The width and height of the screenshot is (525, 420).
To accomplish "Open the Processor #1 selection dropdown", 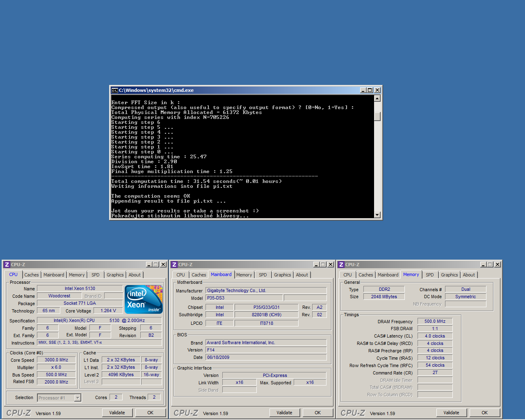I will pyautogui.click(x=78, y=398).
